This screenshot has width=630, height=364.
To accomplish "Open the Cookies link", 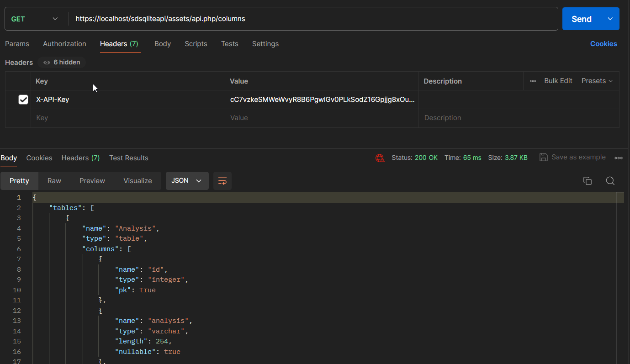I will (603, 44).
